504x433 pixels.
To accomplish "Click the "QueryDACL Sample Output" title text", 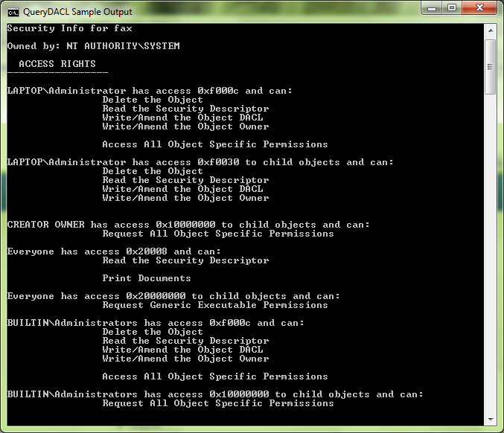I will [x=77, y=12].
